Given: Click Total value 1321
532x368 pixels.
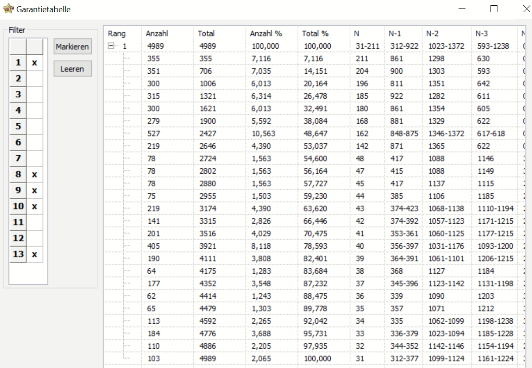Looking at the screenshot, I should pyautogui.click(x=208, y=96).
